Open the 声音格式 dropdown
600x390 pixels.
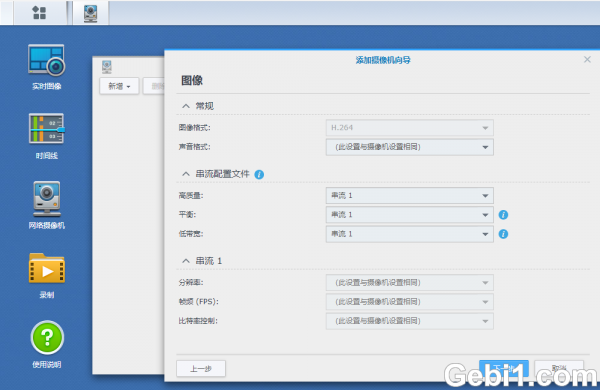point(409,147)
